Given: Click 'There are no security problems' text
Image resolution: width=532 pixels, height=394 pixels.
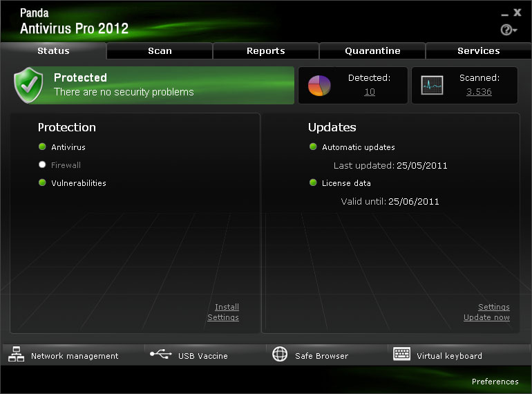Looking at the screenshot, I should (124, 92).
